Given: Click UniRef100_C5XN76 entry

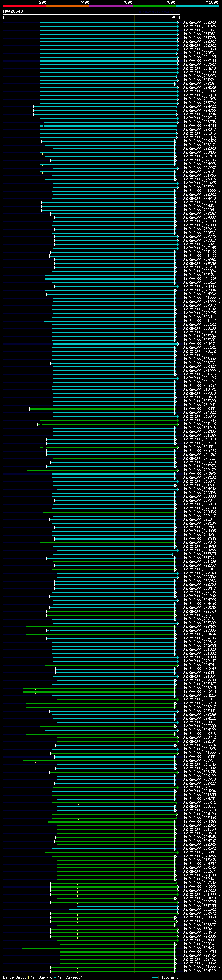Looking at the screenshot, I should (x=199, y=141).
